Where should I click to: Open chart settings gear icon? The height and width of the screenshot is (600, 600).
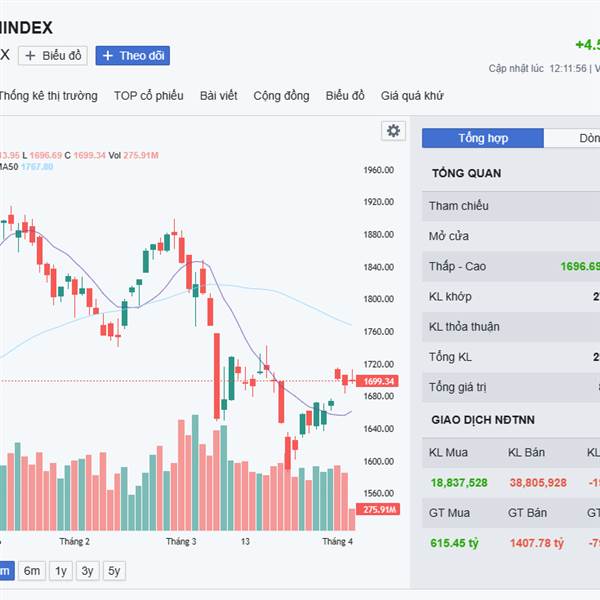(393, 131)
